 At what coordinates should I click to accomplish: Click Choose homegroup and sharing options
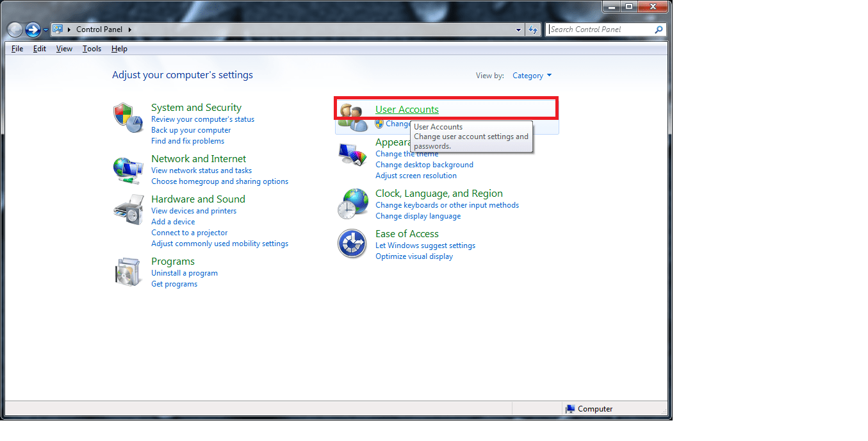click(220, 181)
